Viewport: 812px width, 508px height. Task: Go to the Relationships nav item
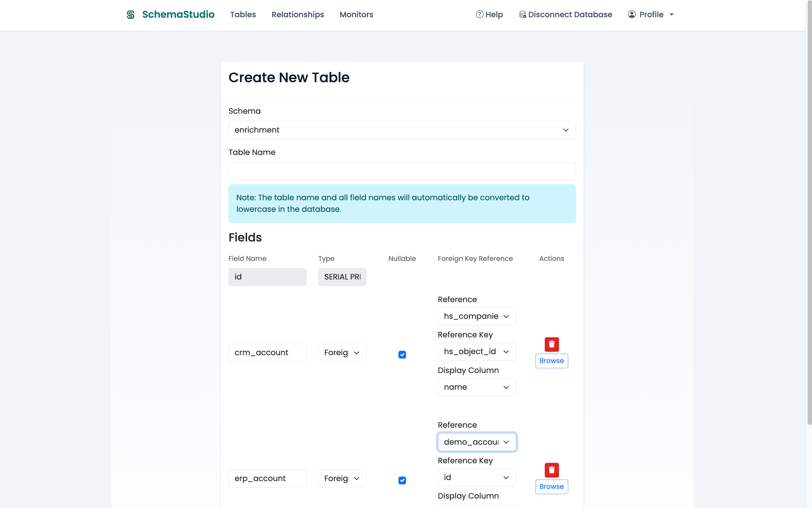click(x=297, y=15)
